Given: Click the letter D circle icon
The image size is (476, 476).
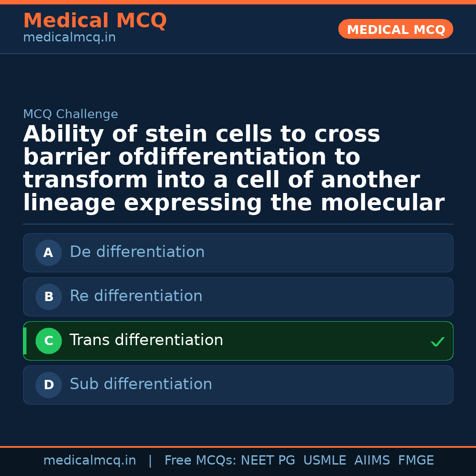Looking at the screenshot, I should 48,385.
